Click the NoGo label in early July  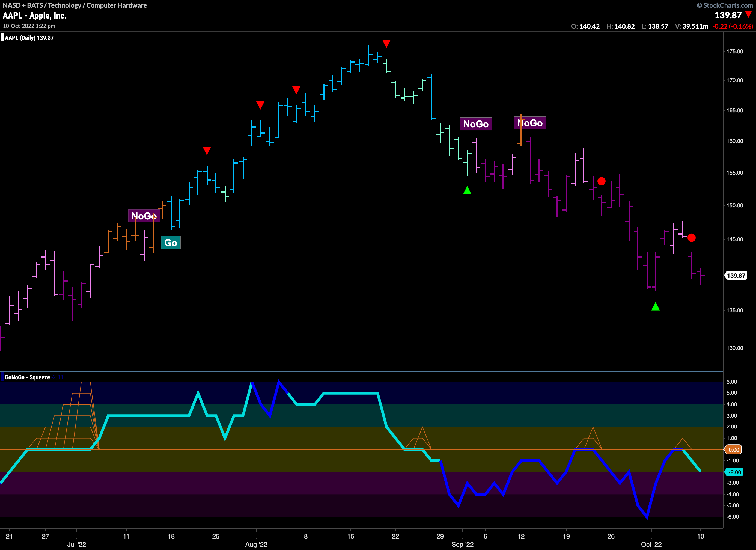(x=144, y=216)
